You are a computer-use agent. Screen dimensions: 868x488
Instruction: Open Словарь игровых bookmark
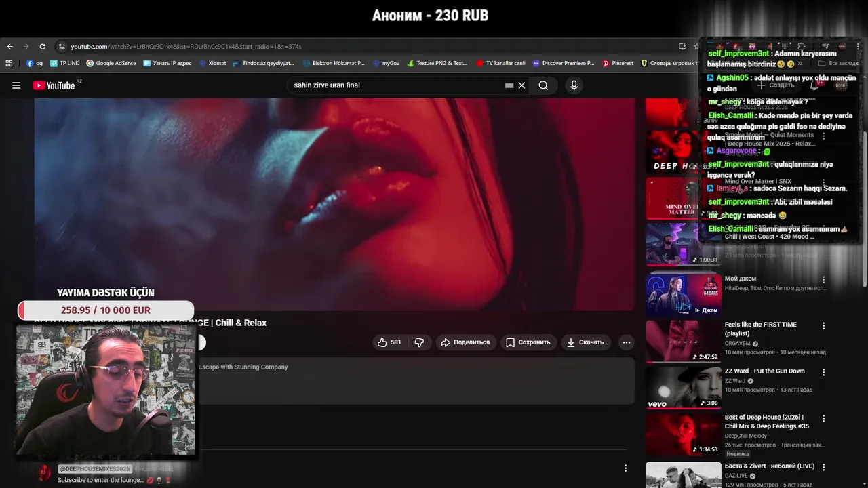[669, 63]
